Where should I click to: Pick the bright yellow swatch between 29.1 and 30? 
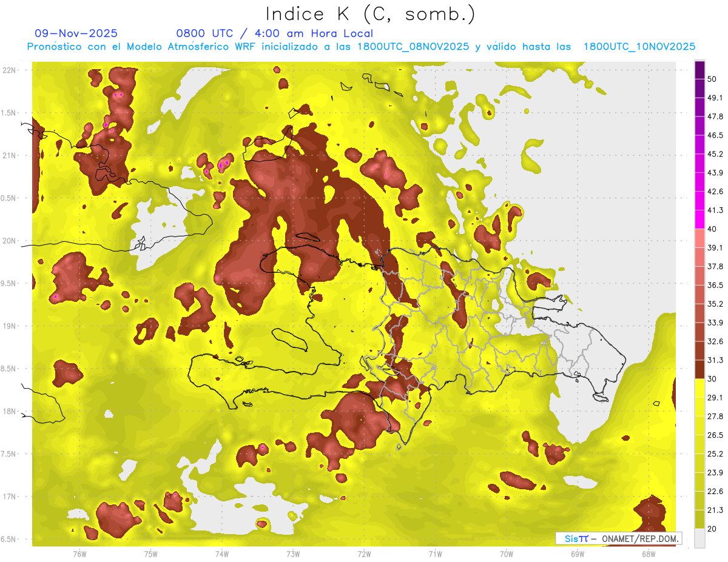(699, 388)
